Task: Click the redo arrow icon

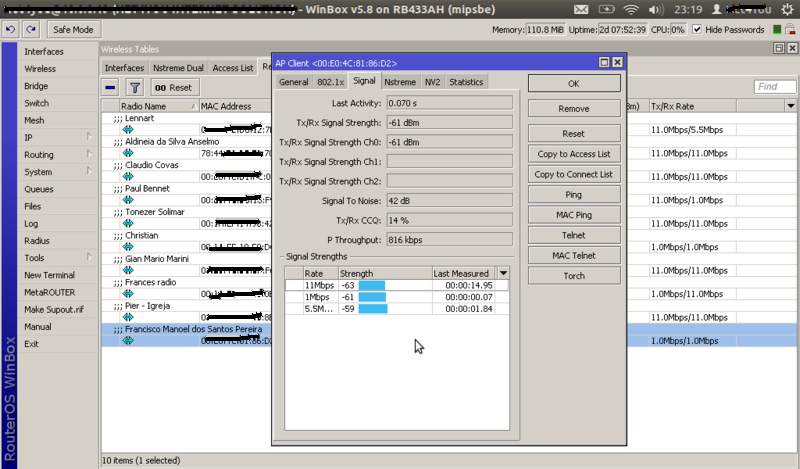Action: tap(30, 30)
